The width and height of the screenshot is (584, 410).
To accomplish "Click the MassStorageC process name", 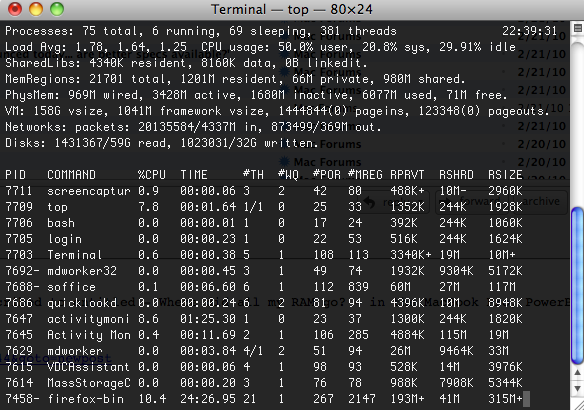I will (x=89, y=383).
